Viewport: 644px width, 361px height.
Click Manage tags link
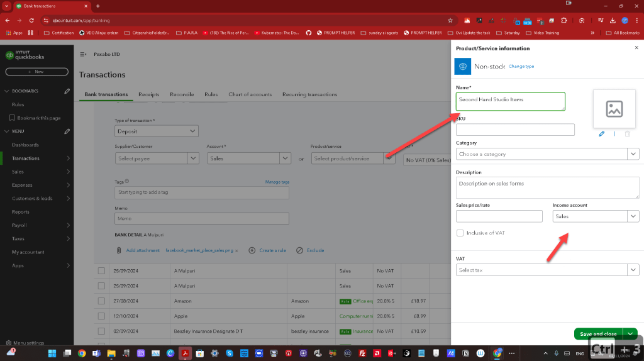277,182
